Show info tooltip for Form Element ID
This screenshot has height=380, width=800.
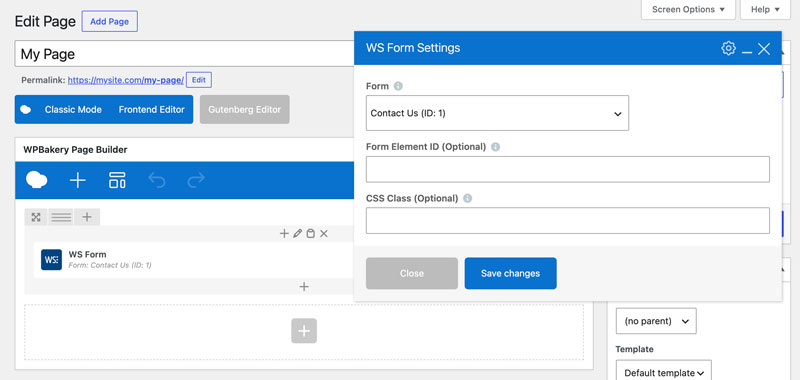coord(495,147)
